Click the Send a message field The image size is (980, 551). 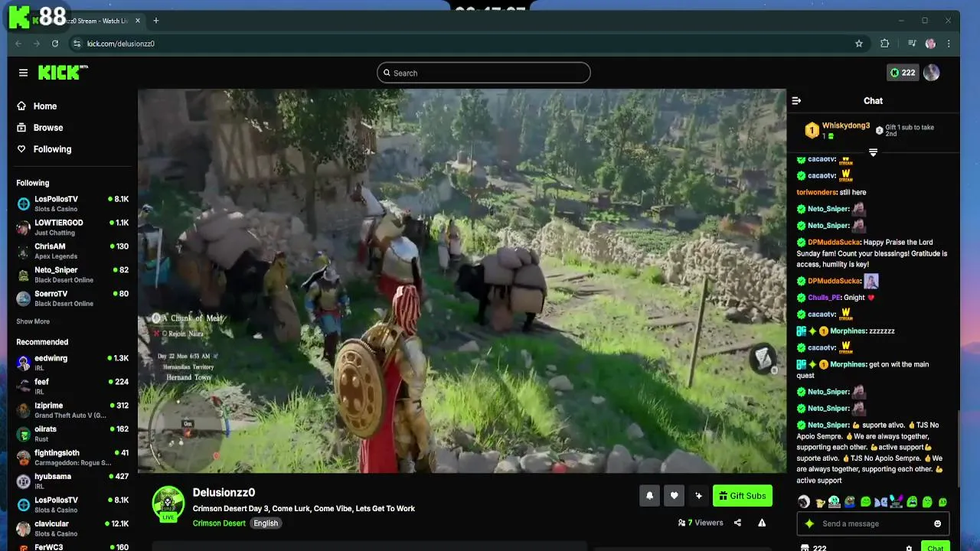pyautogui.click(x=871, y=523)
